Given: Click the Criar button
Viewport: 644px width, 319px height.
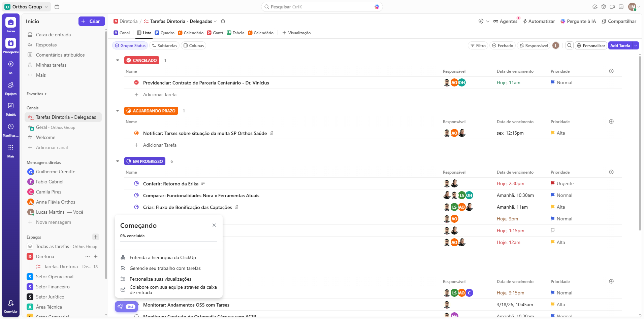Looking at the screenshot, I should pos(92,21).
